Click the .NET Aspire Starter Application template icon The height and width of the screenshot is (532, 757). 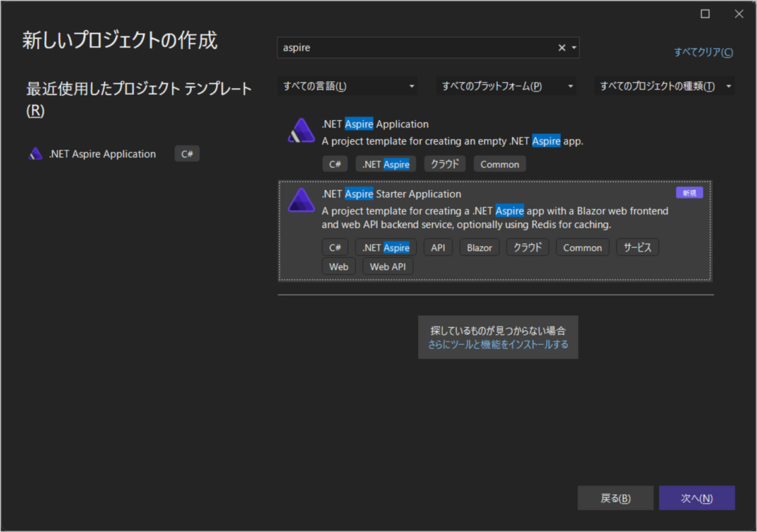click(x=301, y=200)
